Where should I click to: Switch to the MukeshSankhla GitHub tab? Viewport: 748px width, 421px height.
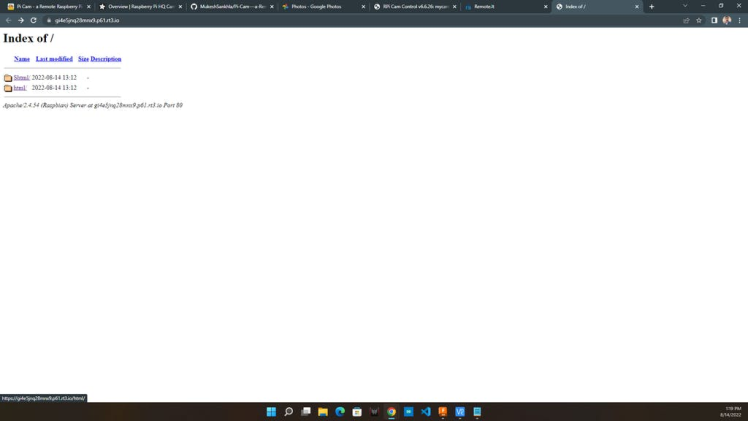coord(230,7)
